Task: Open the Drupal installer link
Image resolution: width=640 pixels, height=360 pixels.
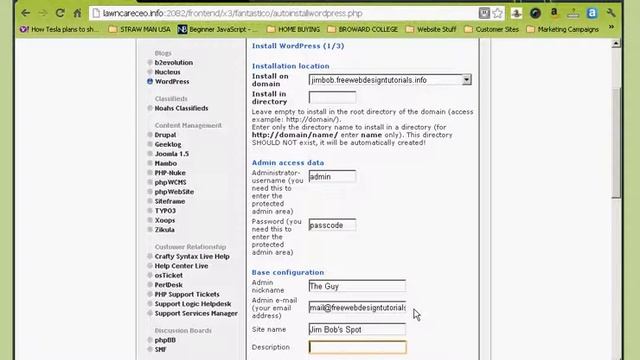Action: [165, 135]
